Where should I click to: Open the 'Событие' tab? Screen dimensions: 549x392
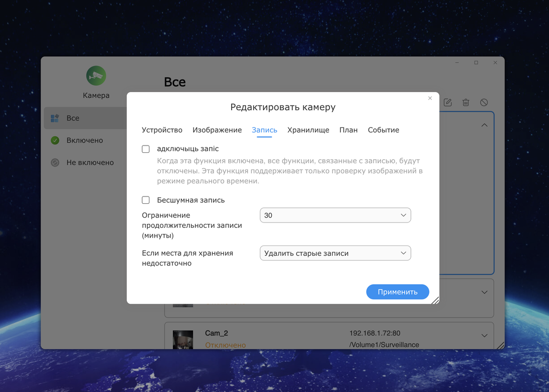point(383,130)
